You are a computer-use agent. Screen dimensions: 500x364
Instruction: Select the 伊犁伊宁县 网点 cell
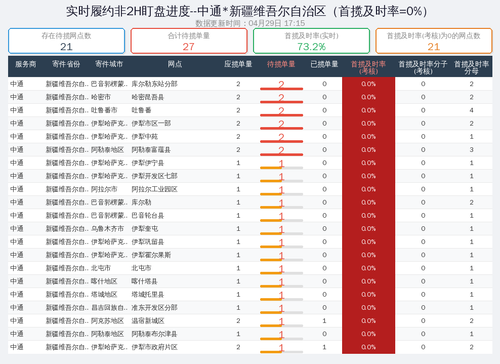pyautogui.click(x=148, y=163)
